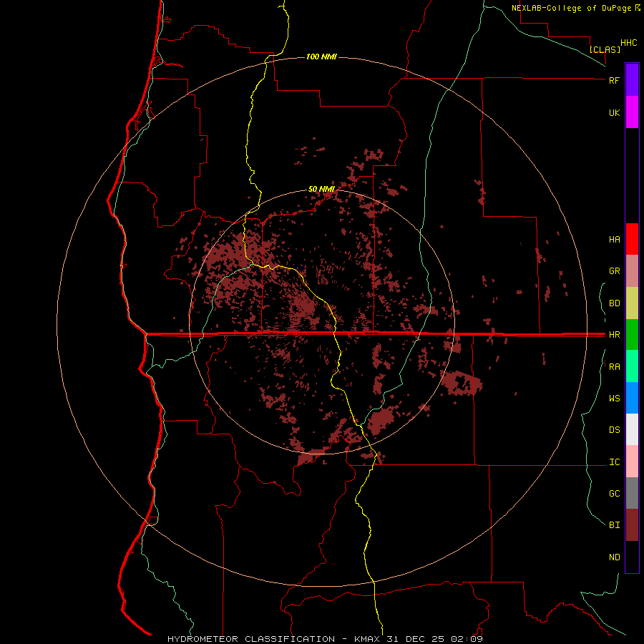Click the HHC product label
644x644 pixels.
(x=628, y=43)
